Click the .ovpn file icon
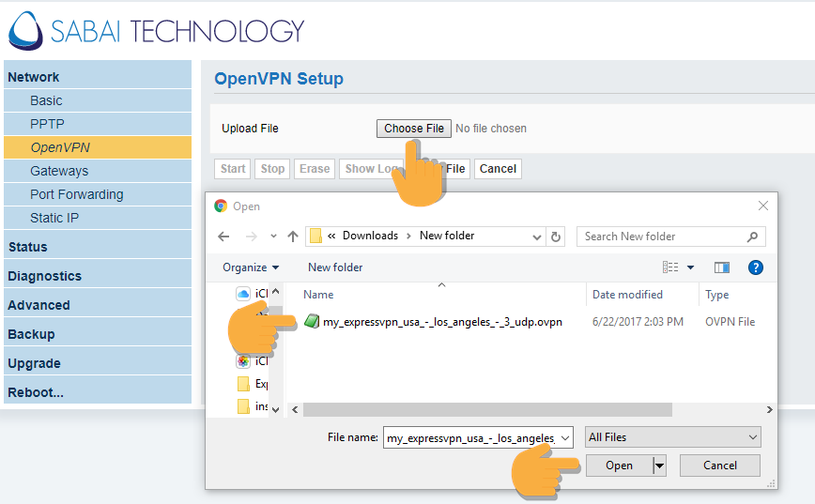 click(312, 322)
